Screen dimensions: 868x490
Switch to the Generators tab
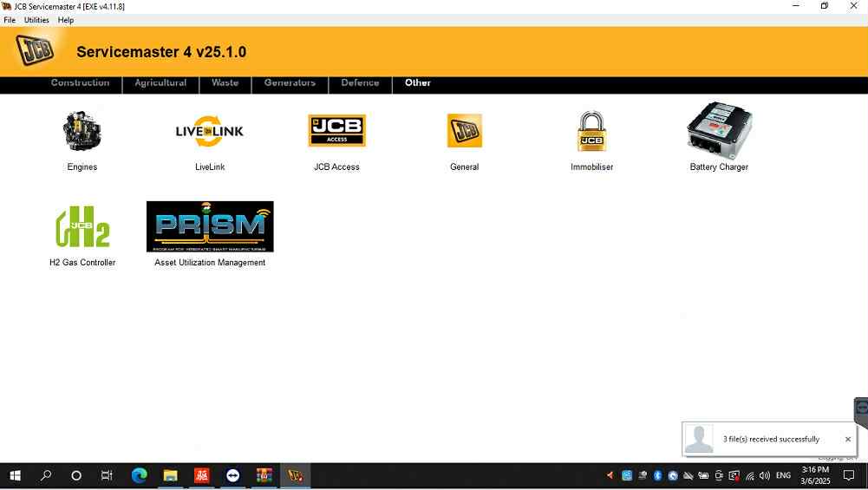pos(290,83)
